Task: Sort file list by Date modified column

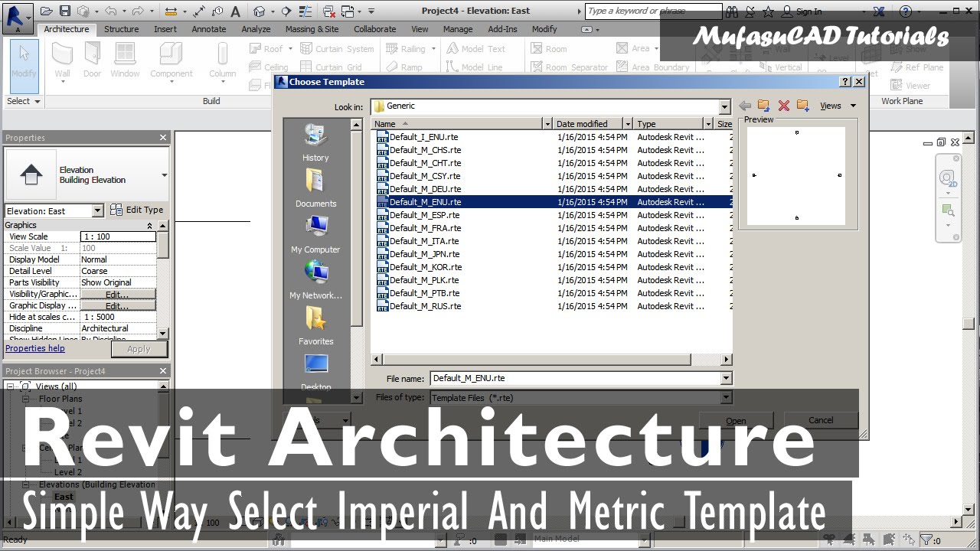Action: click(x=591, y=123)
